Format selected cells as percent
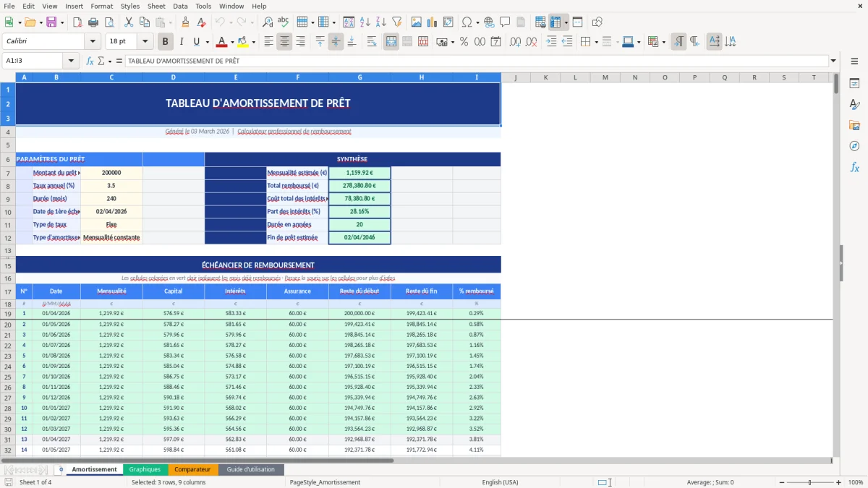868x488 pixels. click(x=463, y=42)
